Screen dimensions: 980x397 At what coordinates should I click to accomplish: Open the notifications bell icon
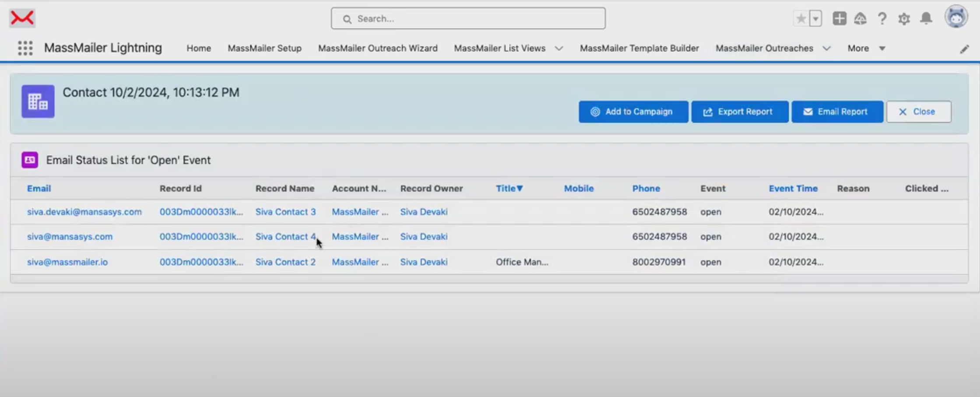[x=926, y=18]
